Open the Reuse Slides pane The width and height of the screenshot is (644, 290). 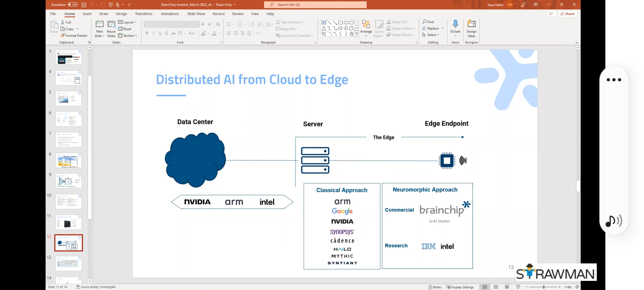pyautogui.click(x=111, y=29)
